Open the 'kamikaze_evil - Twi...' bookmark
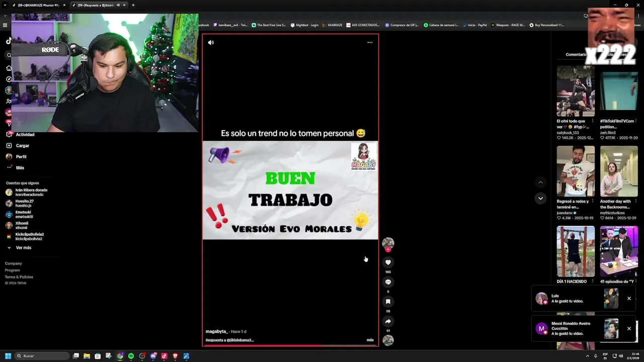 click(230, 25)
